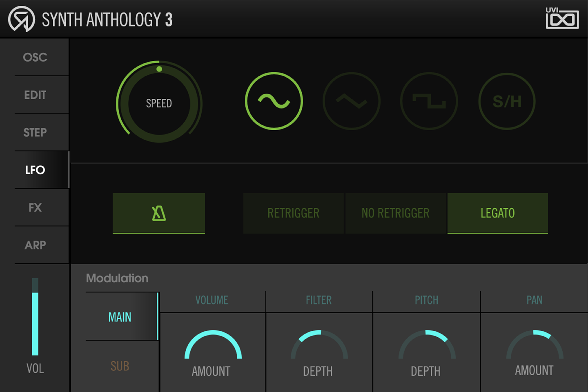Select the Main modulation tab
Viewport: 588px width, 392px height.
click(x=120, y=317)
